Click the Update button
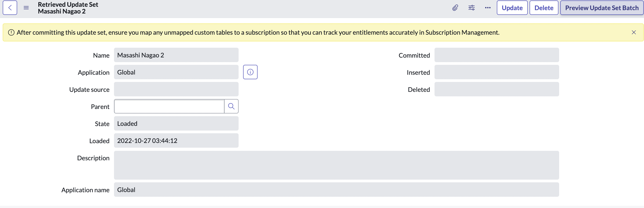This screenshot has width=644, height=208. coord(512,8)
